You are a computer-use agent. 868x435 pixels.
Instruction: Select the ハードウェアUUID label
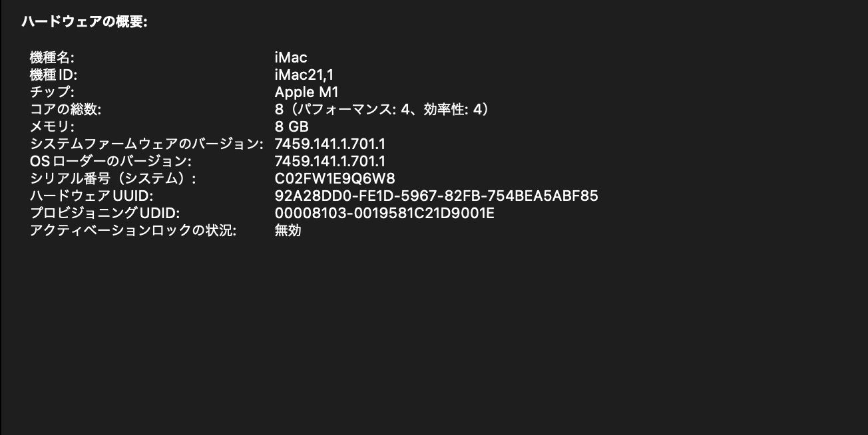(x=92, y=196)
